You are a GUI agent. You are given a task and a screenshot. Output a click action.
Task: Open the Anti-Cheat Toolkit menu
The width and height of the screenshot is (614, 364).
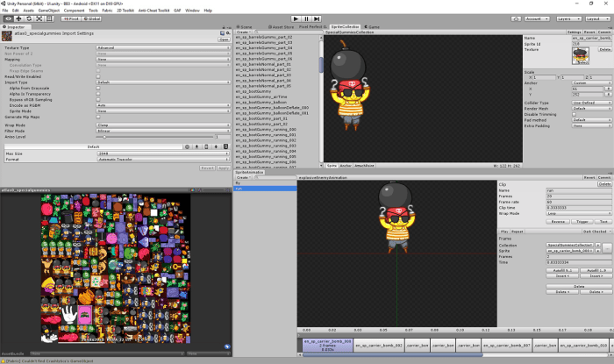153,11
